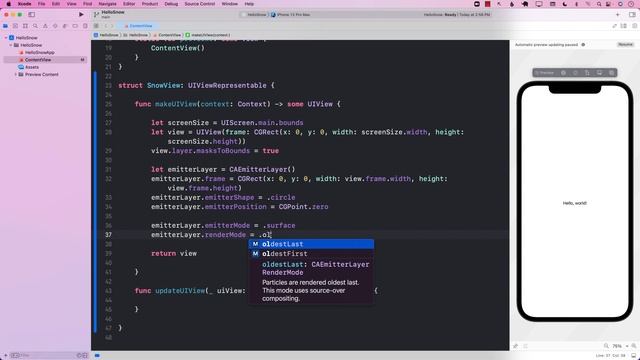The height and width of the screenshot is (360, 640).
Task: Go forward in editor history
Action: coord(112,26)
